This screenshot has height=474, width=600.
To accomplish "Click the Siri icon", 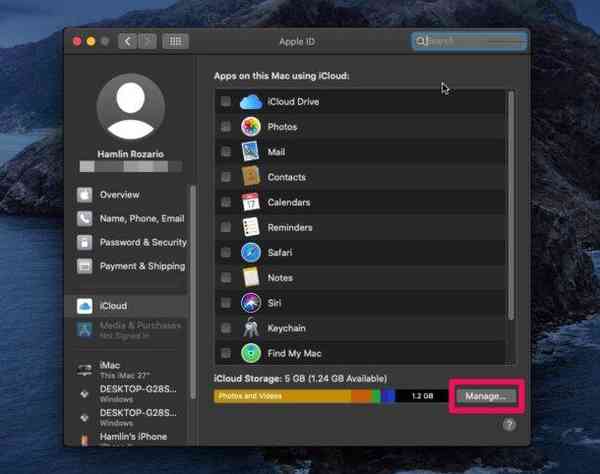I will [x=251, y=303].
